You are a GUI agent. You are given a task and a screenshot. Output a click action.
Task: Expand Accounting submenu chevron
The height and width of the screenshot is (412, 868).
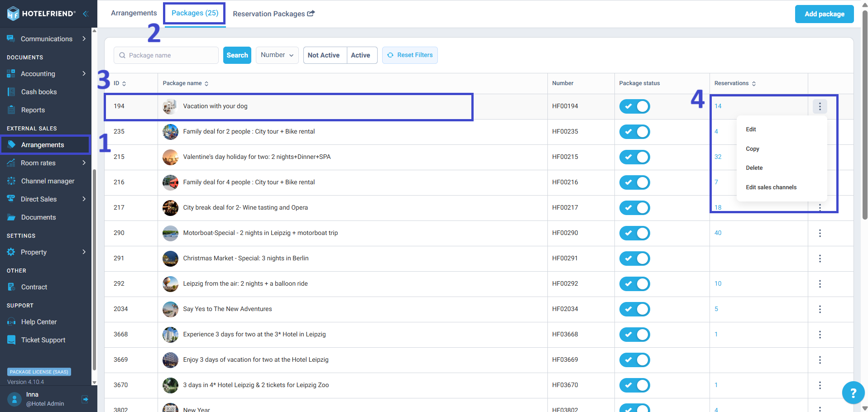[x=84, y=74]
